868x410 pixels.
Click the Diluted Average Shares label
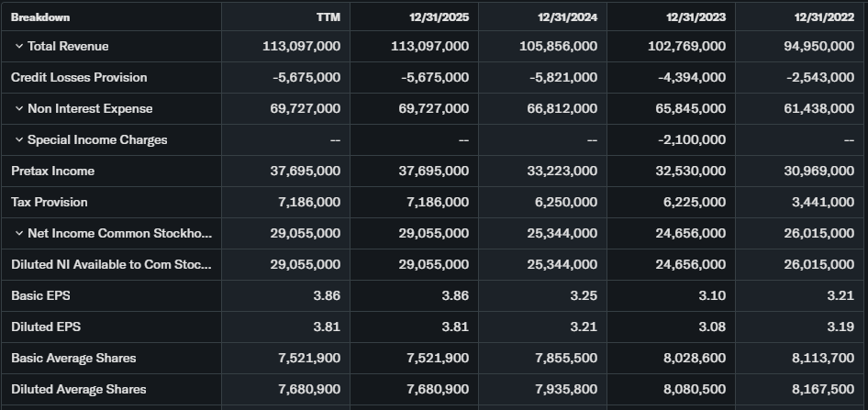point(78,390)
